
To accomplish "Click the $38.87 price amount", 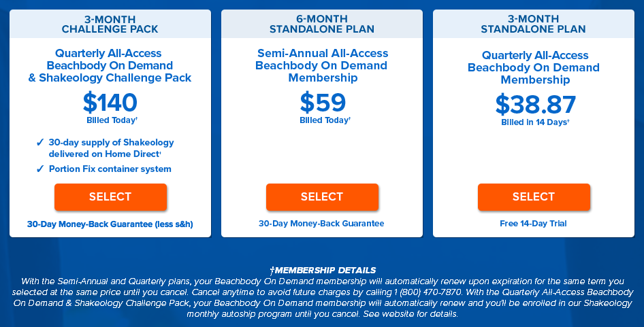I will click(535, 105).
